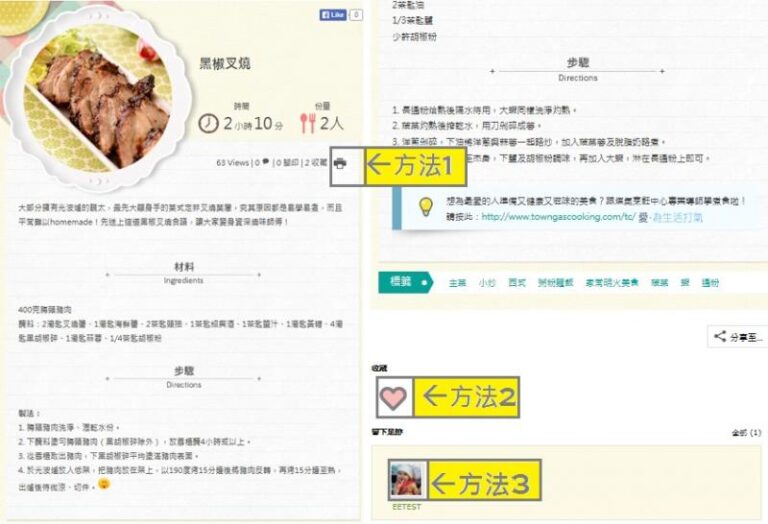The width and height of the screenshot is (768, 524).
Task: Select the 通粉 tag
Action: (x=710, y=283)
